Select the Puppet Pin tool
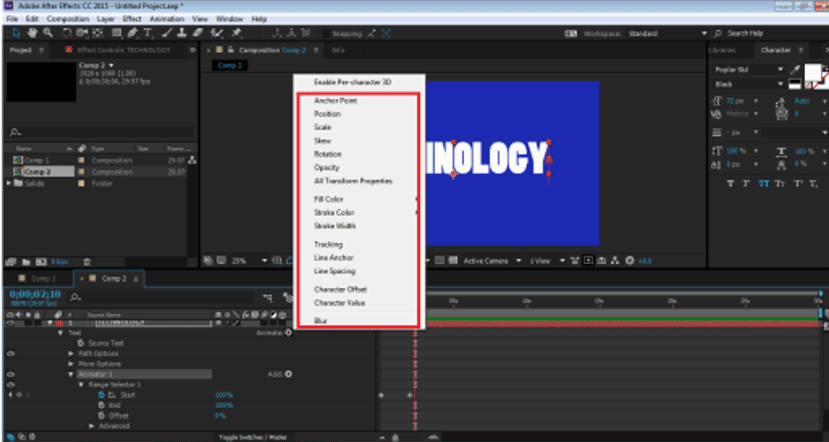This screenshot has width=829, height=442. pos(237,33)
